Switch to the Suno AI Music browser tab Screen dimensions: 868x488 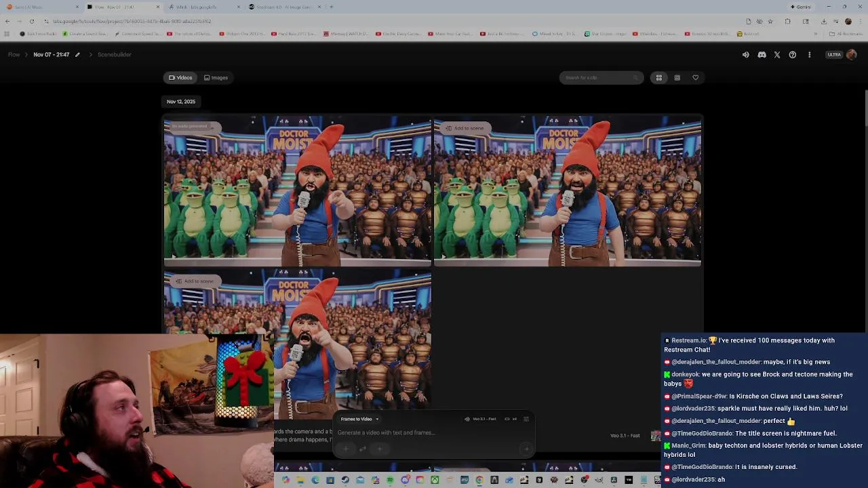(42, 7)
